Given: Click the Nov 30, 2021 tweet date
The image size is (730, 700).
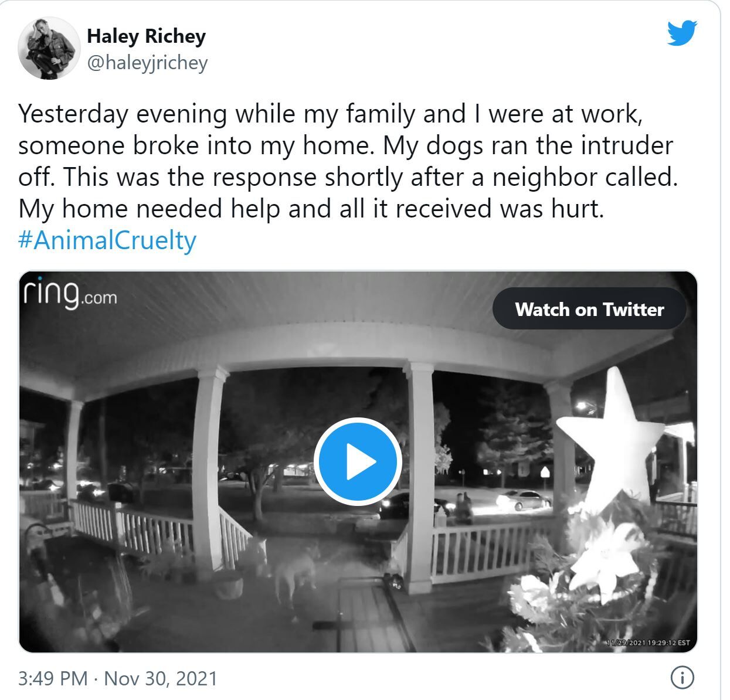Looking at the screenshot, I should (161, 678).
